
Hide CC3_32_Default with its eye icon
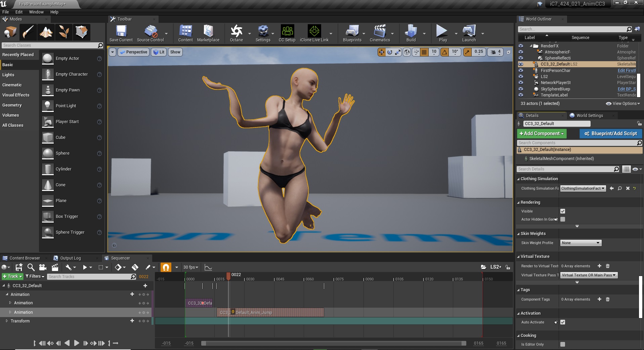[521, 64]
